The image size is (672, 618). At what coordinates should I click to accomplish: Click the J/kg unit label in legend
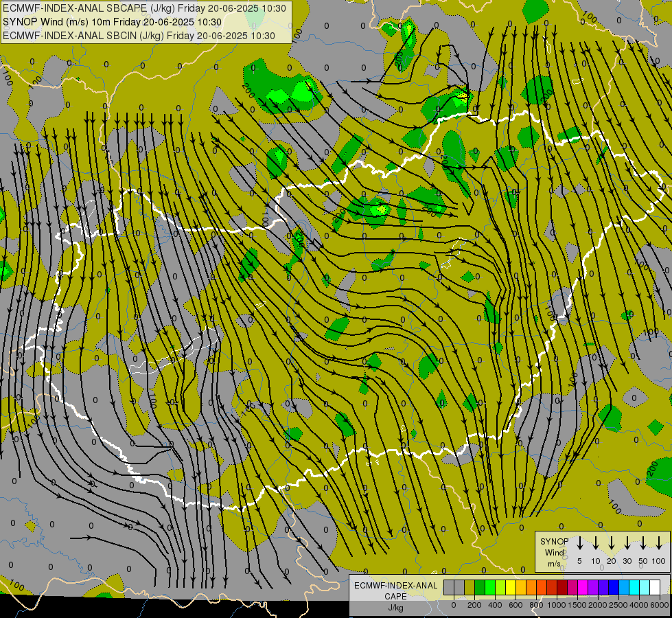tap(395, 608)
